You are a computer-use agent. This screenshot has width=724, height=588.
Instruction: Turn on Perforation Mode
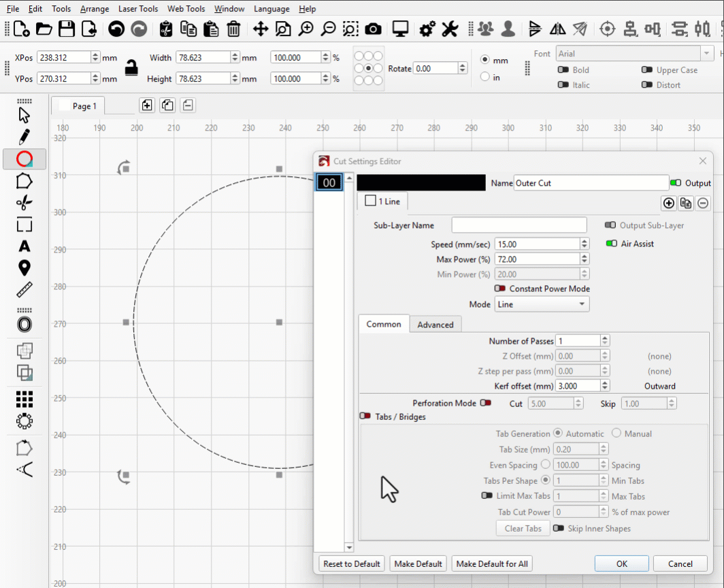pyautogui.click(x=485, y=403)
